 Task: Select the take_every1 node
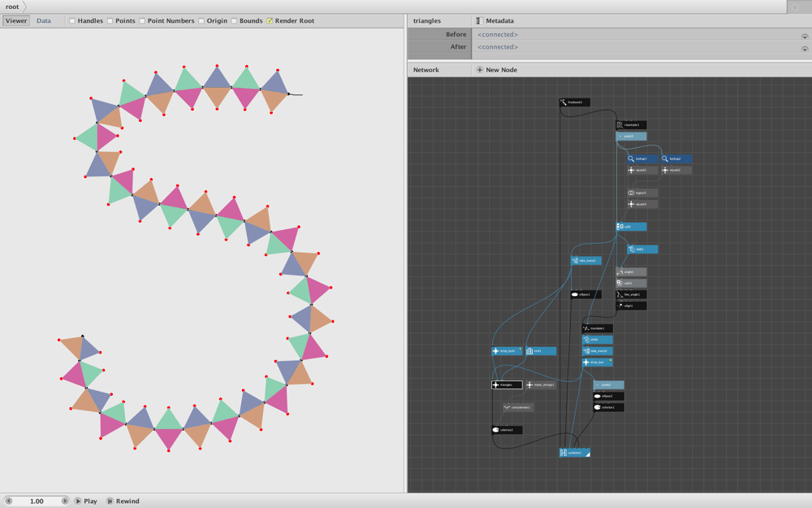(586, 261)
